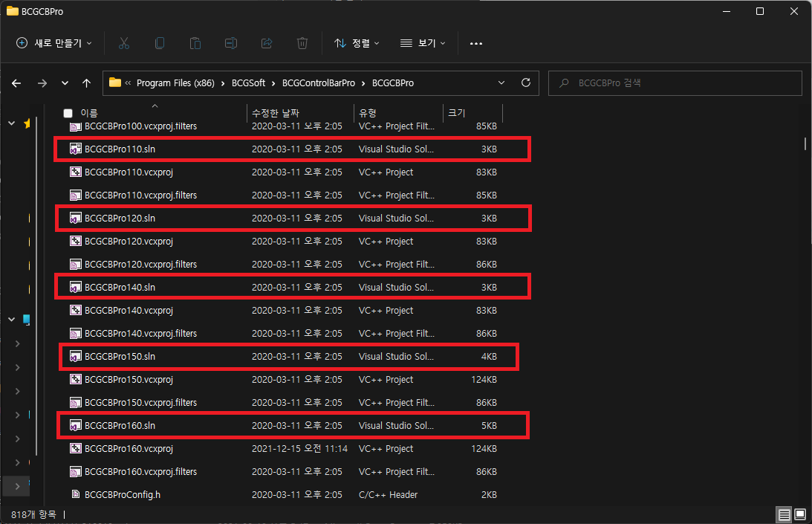Click the Copy icon in toolbar

pos(160,44)
